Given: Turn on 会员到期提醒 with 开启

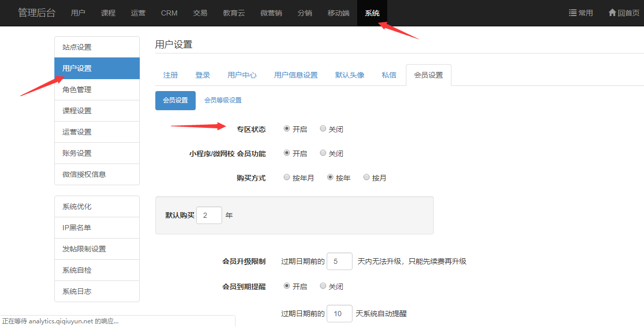Looking at the screenshot, I should (287, 286).
